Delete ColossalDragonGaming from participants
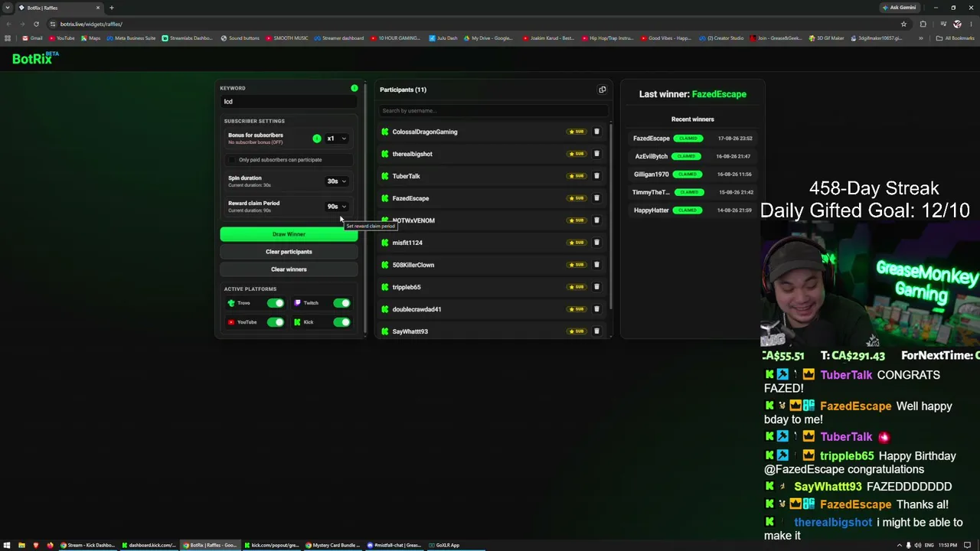The height and width of the screenshot is (551, 980). point(596,132)
